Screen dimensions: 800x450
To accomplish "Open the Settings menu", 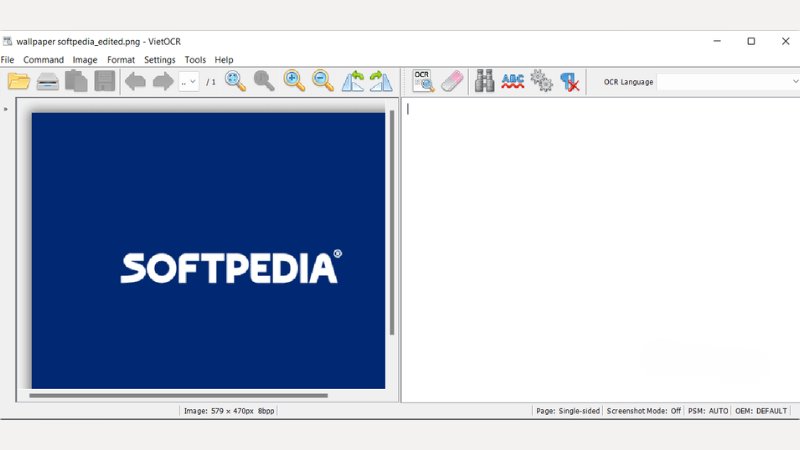I will pyautogui.click(x=160, y=60).
